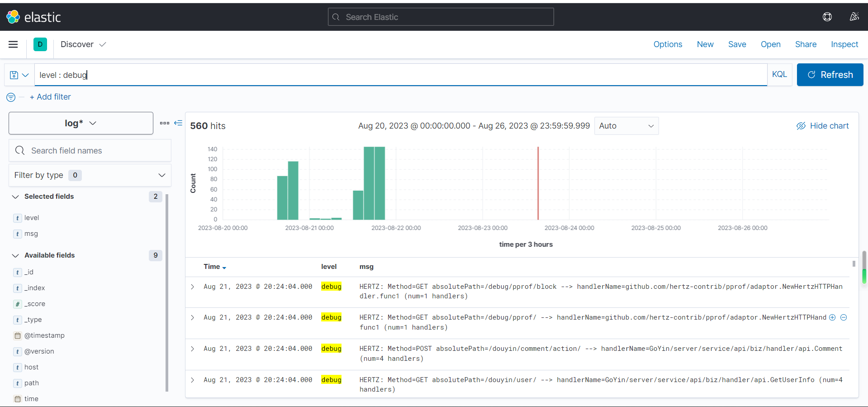Click the Search Elastic input field

441,17
